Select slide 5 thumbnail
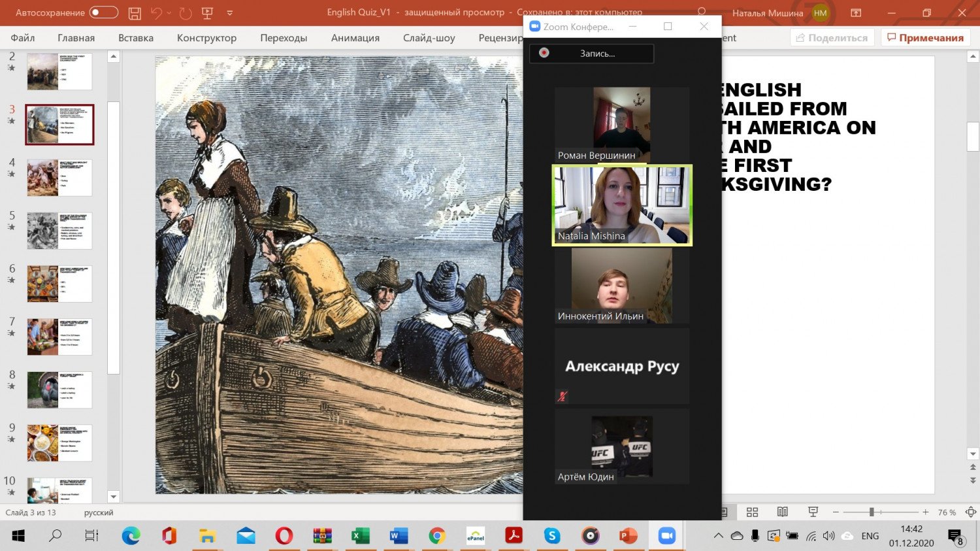This screenshot has width=980, height=551. [x=59, y=230]
